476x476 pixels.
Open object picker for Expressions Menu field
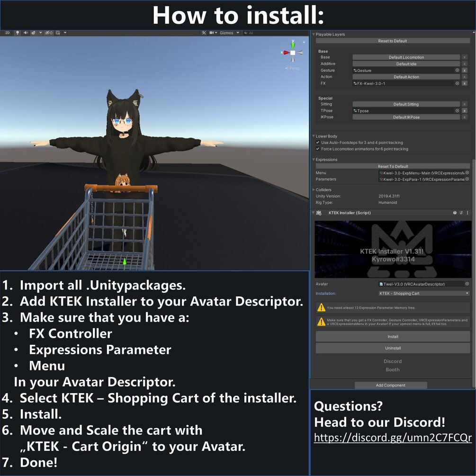467,172
